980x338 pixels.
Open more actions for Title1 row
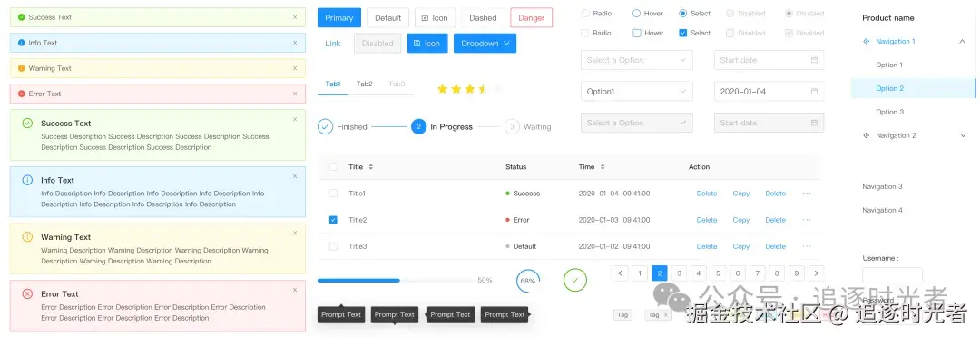pyautogui.click(x=807, y=194)
